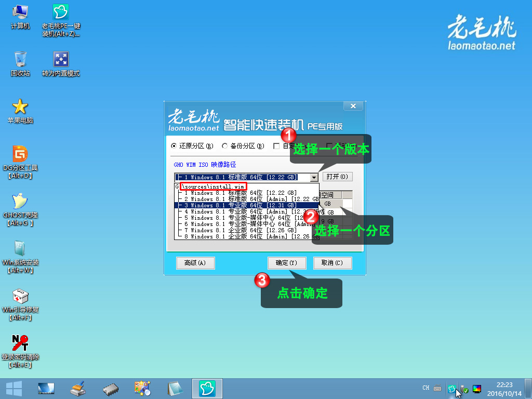
Task: Open the 回收站 recycle bin icon
Action: click(20, 64)
